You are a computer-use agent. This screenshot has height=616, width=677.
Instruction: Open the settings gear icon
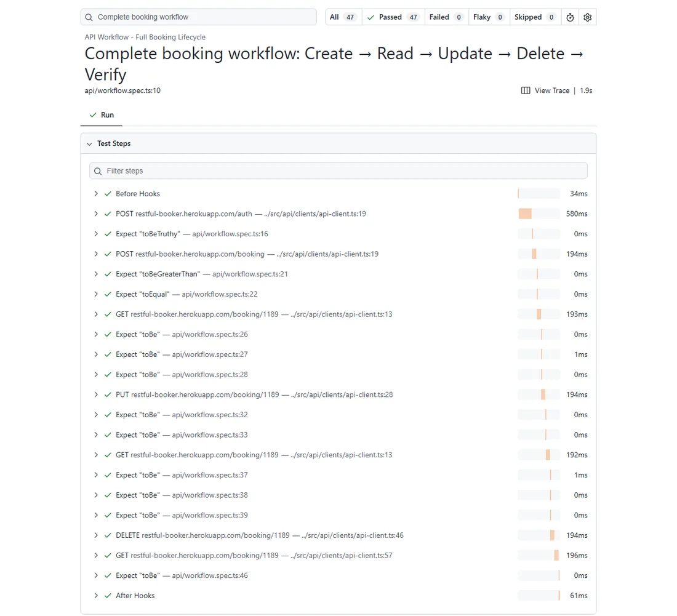click(x=587, y=17)
